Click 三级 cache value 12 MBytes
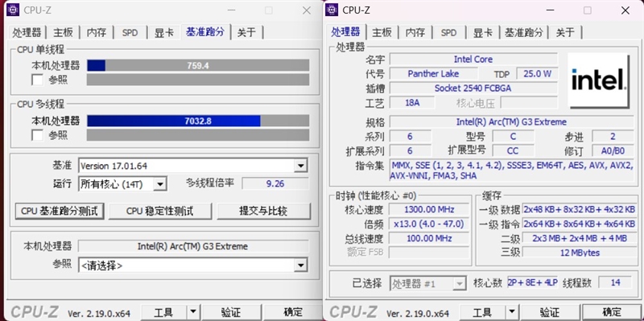This screenshot has width=644, height=321. click(x=580, y=253)
